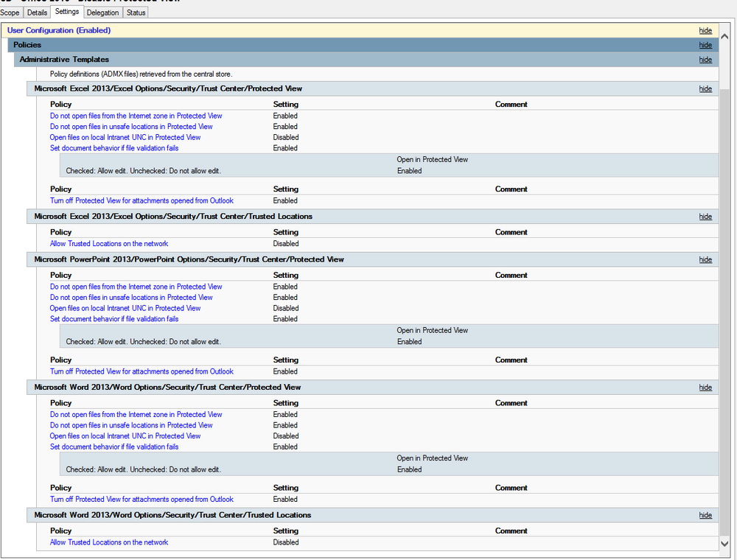The image size is (737, 560).
Task: Open Word 'Do not open files in unsafe locations'
Action: 131,425
